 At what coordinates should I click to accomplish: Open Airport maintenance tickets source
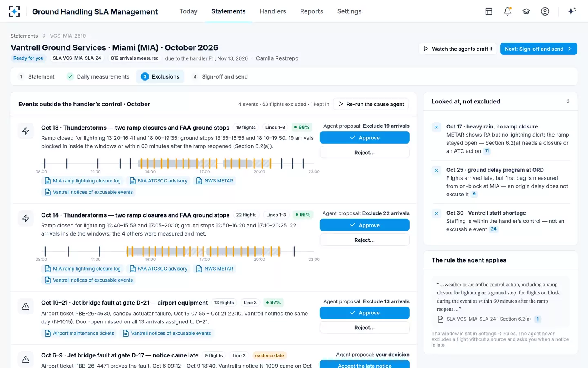tap(79, 333)
